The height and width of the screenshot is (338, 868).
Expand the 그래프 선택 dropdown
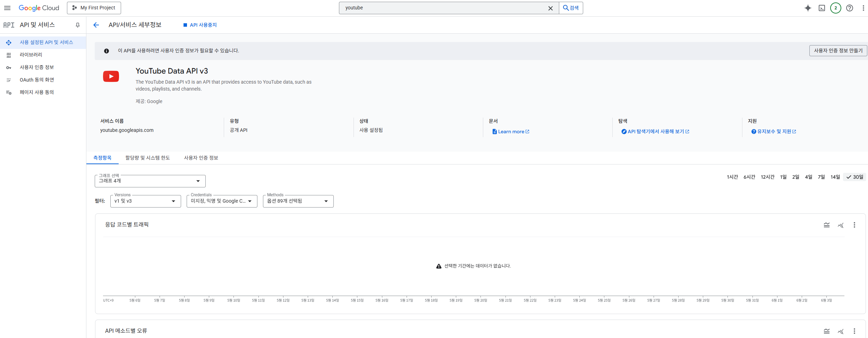pyautogui.click(x=150, y=181)
